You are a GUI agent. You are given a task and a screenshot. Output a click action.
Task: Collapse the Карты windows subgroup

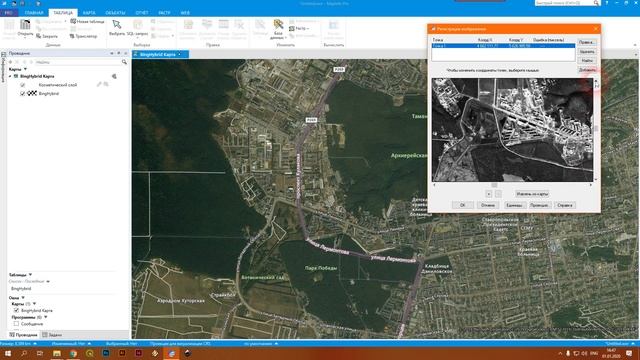35,304
